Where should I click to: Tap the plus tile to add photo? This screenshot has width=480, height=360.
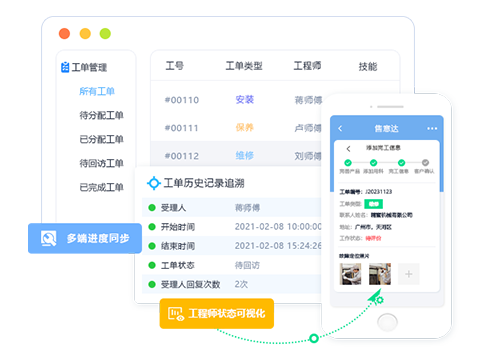coord(409,274)
